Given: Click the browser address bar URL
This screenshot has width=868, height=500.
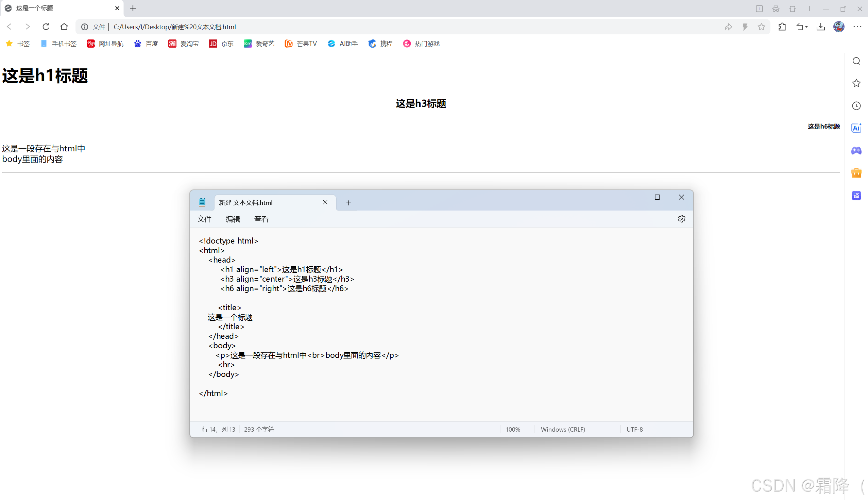Looking at the screenshot, I should (x=175, y=27).
